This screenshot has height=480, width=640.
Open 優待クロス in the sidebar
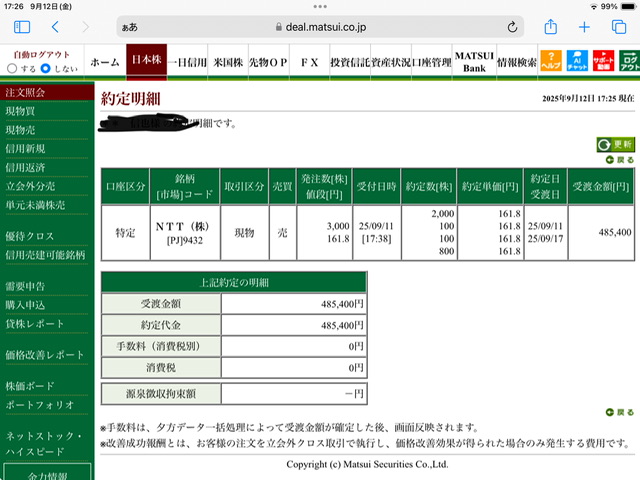(29, 236)
